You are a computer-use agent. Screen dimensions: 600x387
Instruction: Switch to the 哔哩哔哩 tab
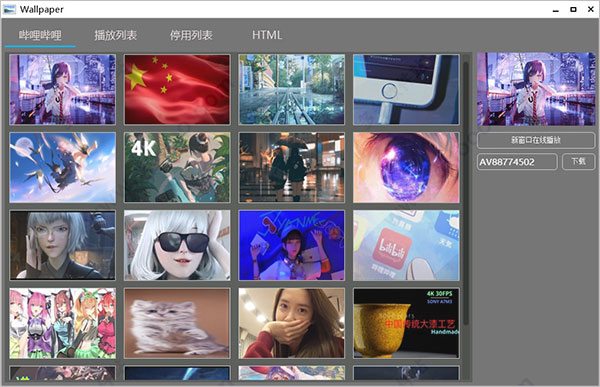point(40,36)
